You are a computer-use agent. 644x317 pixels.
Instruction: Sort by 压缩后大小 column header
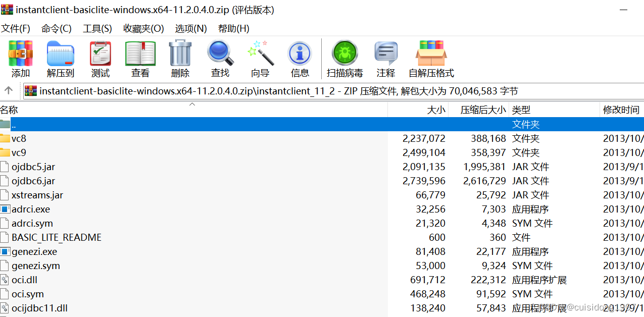pos(478,110)
